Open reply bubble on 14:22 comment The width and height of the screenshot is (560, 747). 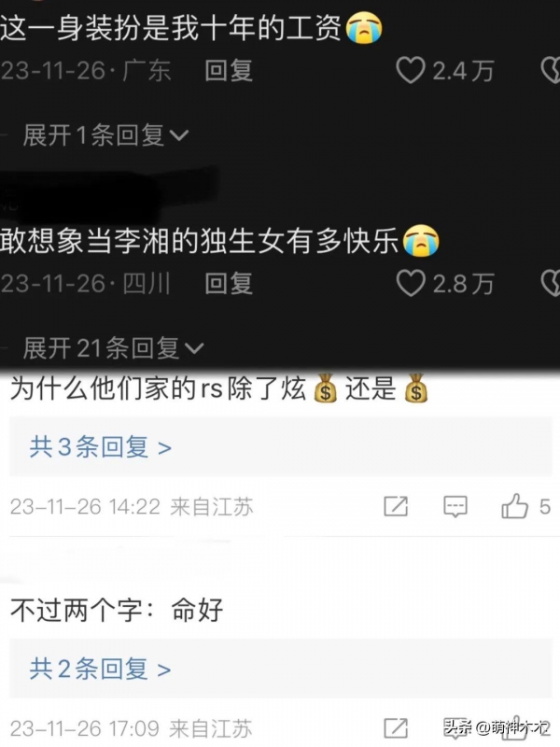pos(455,507)
